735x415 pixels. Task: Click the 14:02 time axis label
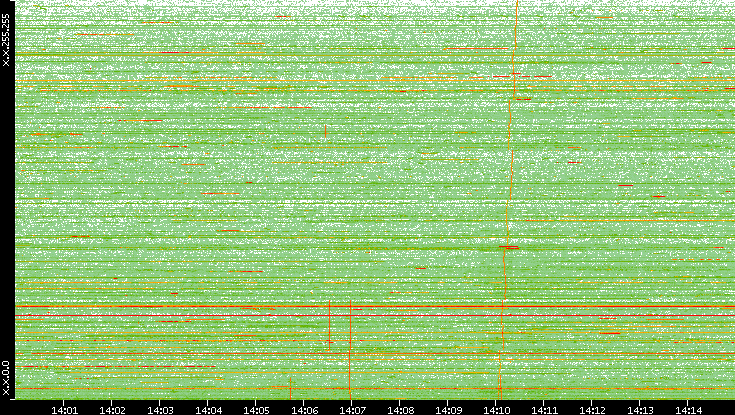tap(112, 410)
